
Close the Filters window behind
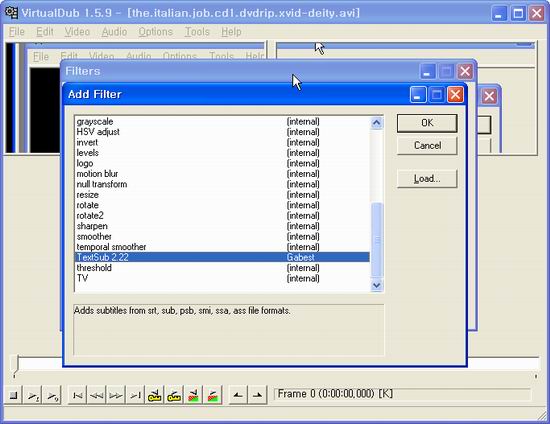(x=465, y=72)
